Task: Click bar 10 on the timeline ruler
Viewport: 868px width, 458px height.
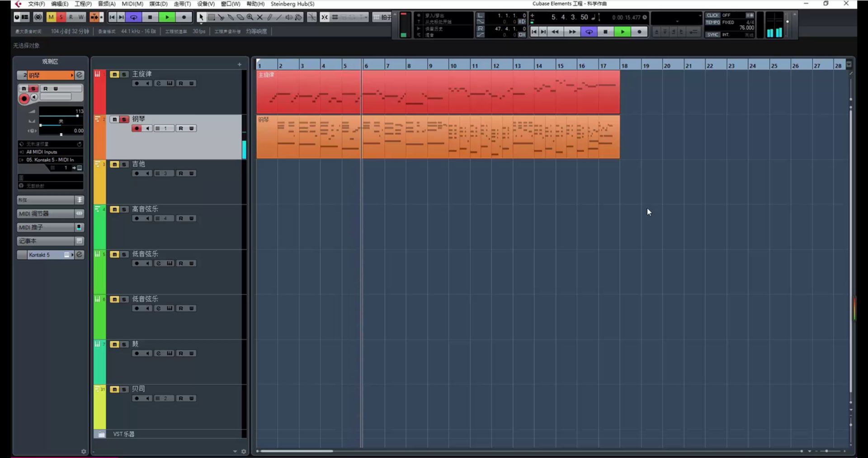Action: pos(453,66)
